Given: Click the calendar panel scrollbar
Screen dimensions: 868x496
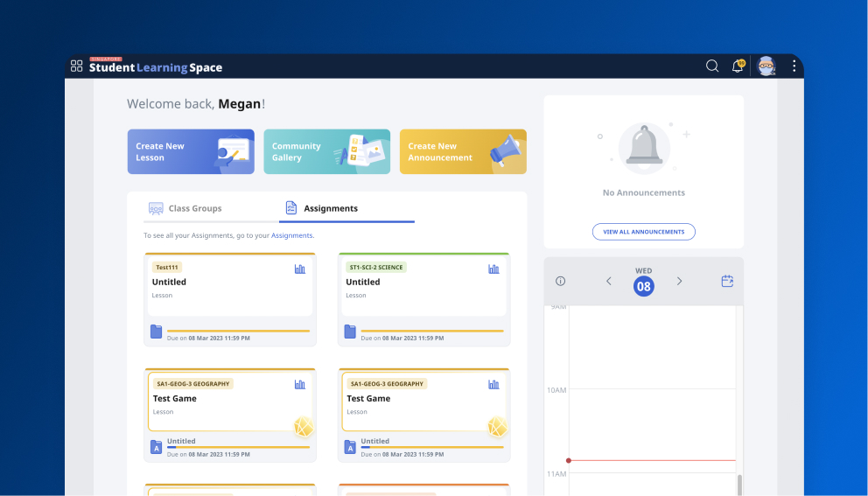Looking at the screenshot, I should [739, 484].
